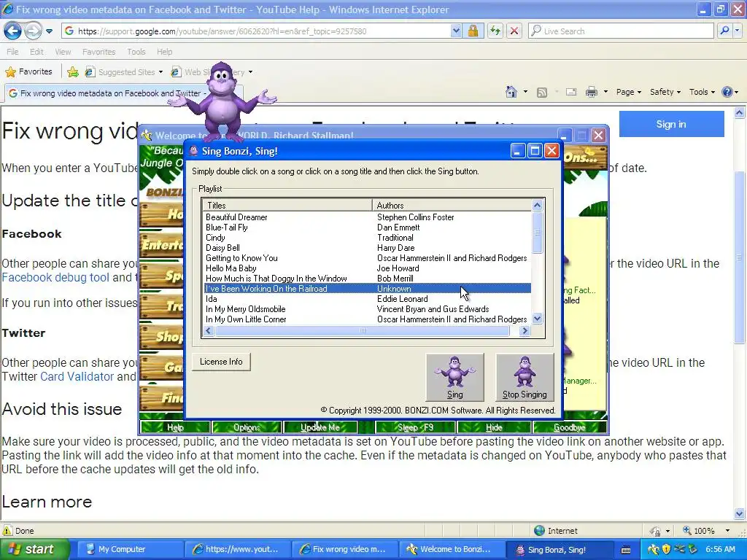Open the Help menu in menu bar
This screenshot has width=747, height=560.
point(164,52)
